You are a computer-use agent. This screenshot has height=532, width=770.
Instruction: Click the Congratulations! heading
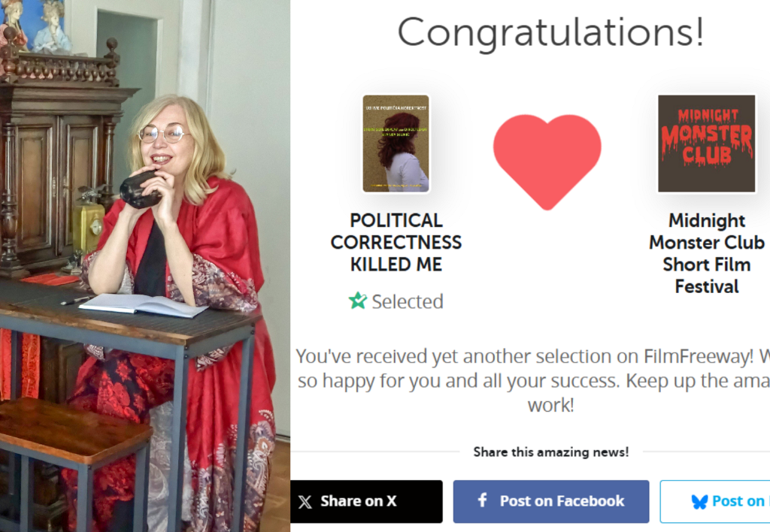[550, 33]
